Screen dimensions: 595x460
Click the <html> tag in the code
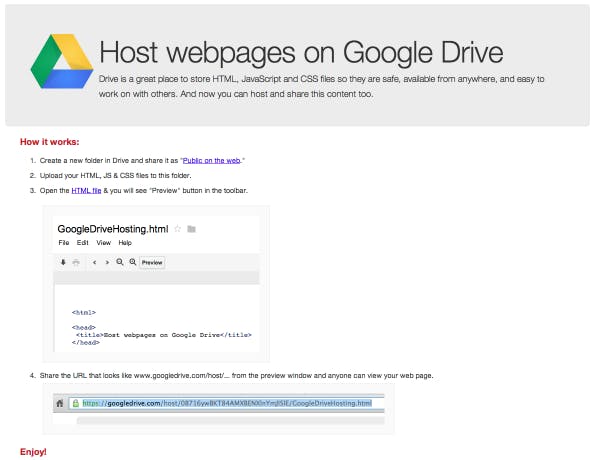coord(84,312)
